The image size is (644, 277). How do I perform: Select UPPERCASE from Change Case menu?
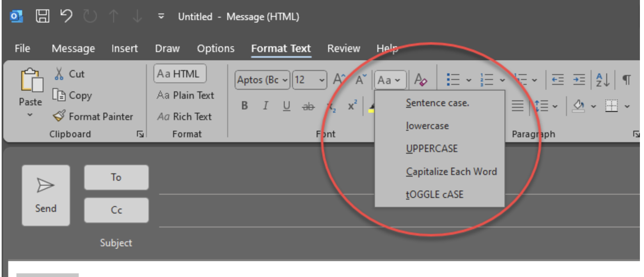[432, 148]
